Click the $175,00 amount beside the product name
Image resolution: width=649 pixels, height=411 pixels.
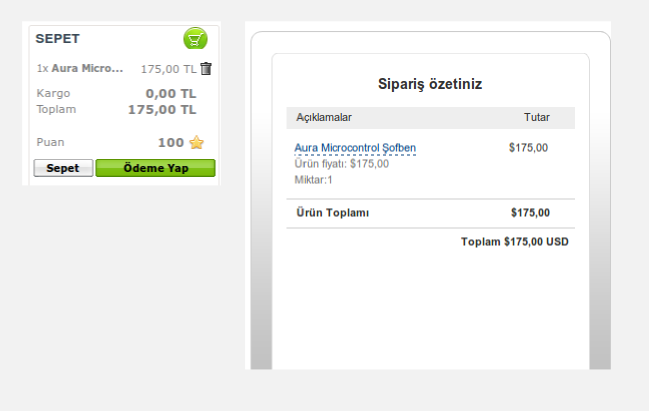click(x=528, y=148)
